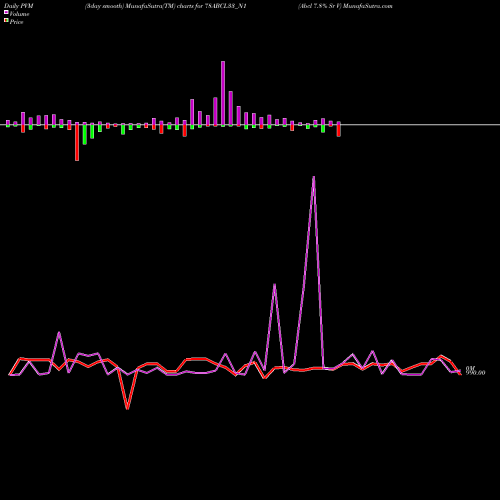
Task: Click the lowest dip of red price line
Action: pyautogui.click(x=127, y=408)
